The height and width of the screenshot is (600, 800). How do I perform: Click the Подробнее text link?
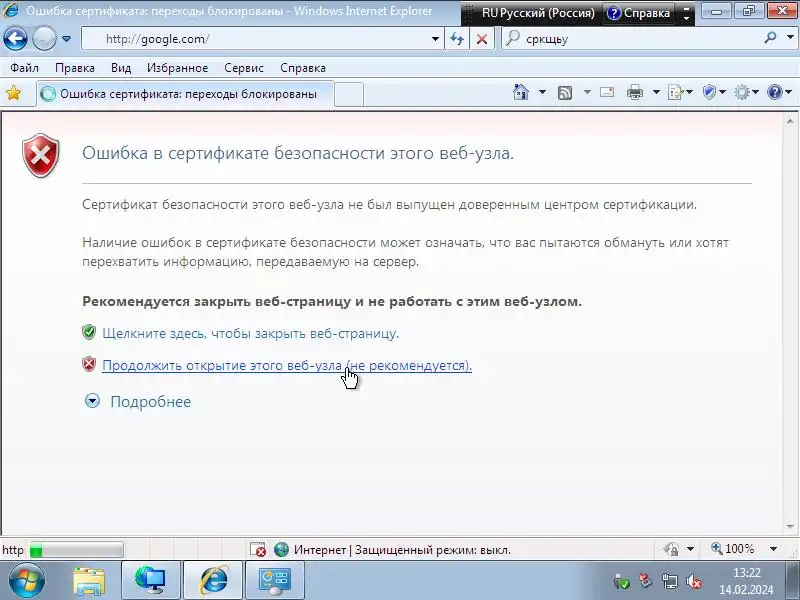151,402
